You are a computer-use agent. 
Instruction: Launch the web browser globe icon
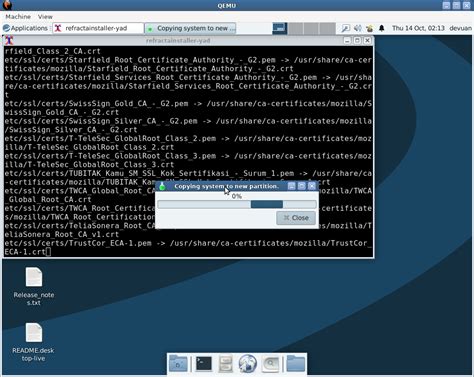248,363
